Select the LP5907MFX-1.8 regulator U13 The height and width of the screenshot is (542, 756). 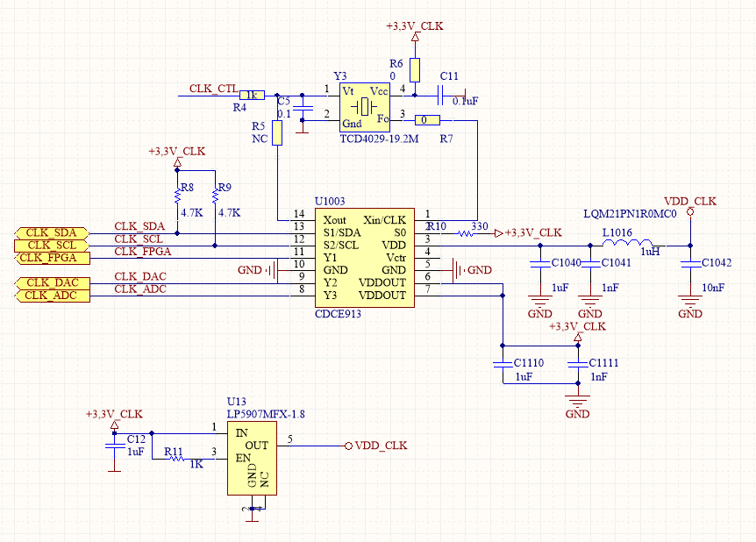[253, 458]
